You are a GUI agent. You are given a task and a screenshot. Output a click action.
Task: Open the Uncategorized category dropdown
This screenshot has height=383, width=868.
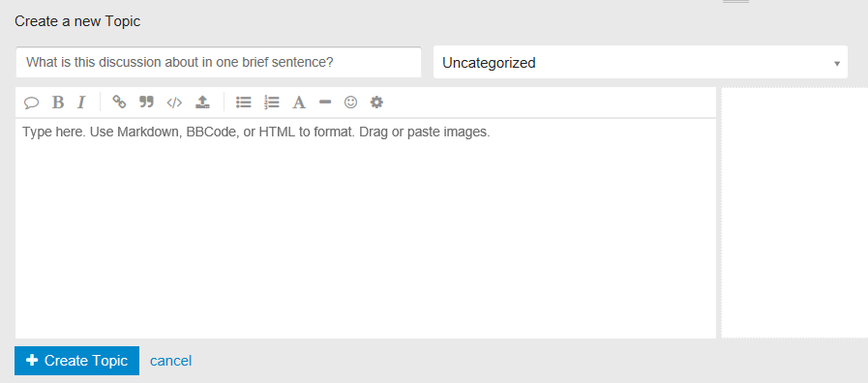[x=641, y=63]
